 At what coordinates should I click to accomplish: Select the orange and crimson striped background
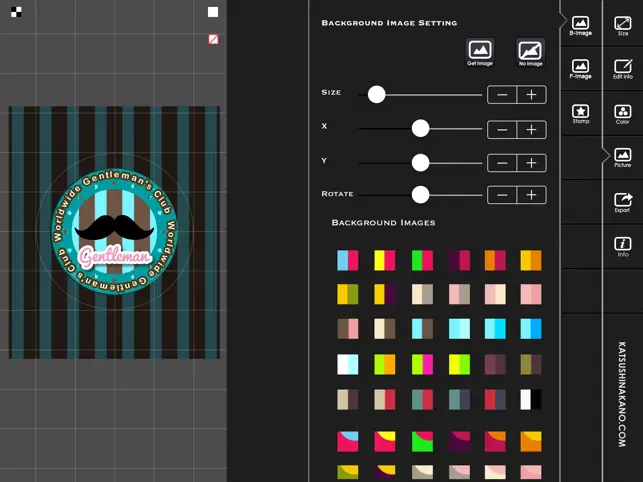coord(495,260)
